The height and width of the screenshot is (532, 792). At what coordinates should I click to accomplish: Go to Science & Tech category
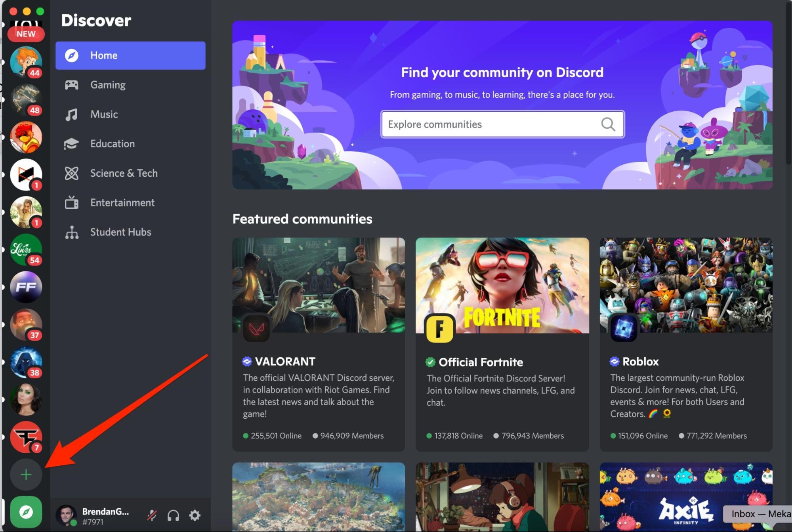coord(124,173)
